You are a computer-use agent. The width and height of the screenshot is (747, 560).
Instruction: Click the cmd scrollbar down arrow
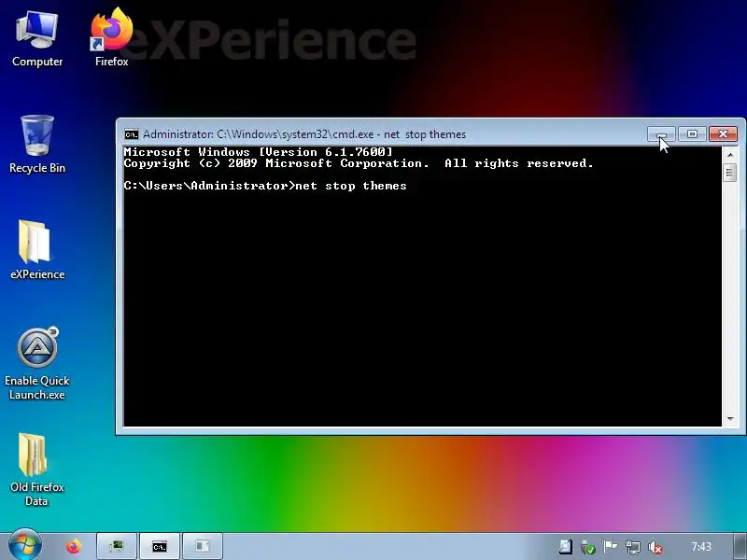[x=730, y=419]
